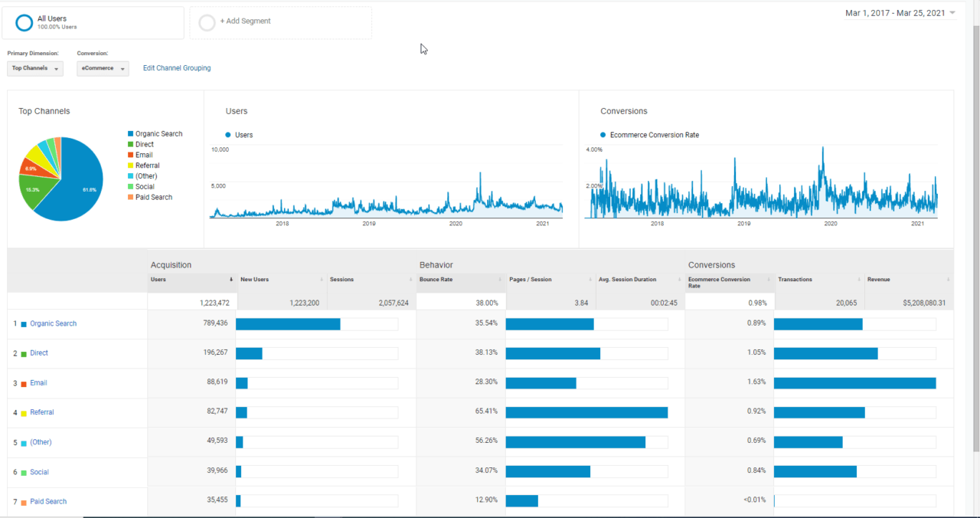This screenshot has width=980, height=518.
Task: Click the Email row orange color square
Action: click(24, 383)
